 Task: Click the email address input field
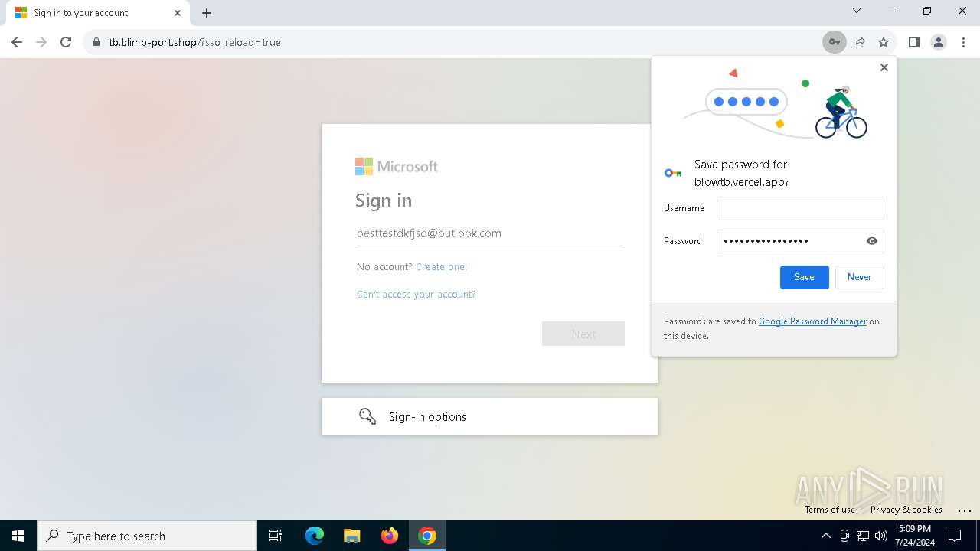(x=490, y=233)
